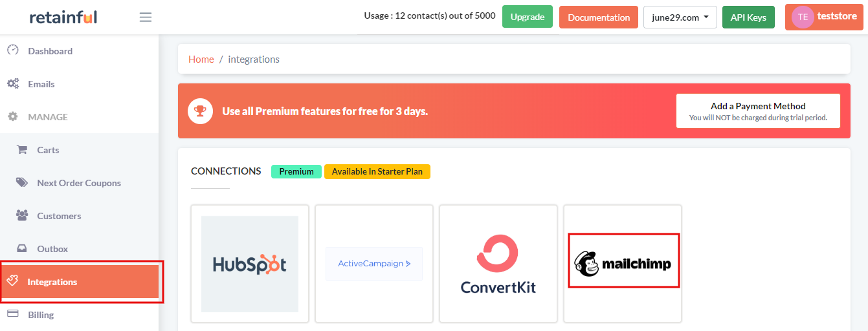Viewport: 868px width, 331px height.
Task: Open the Documentation button
Action: (x=599, y=17)
